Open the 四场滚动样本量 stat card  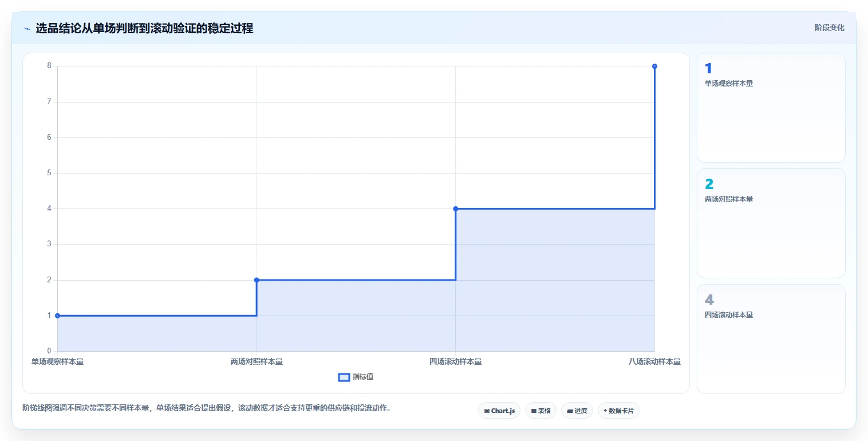coord(771,339)
